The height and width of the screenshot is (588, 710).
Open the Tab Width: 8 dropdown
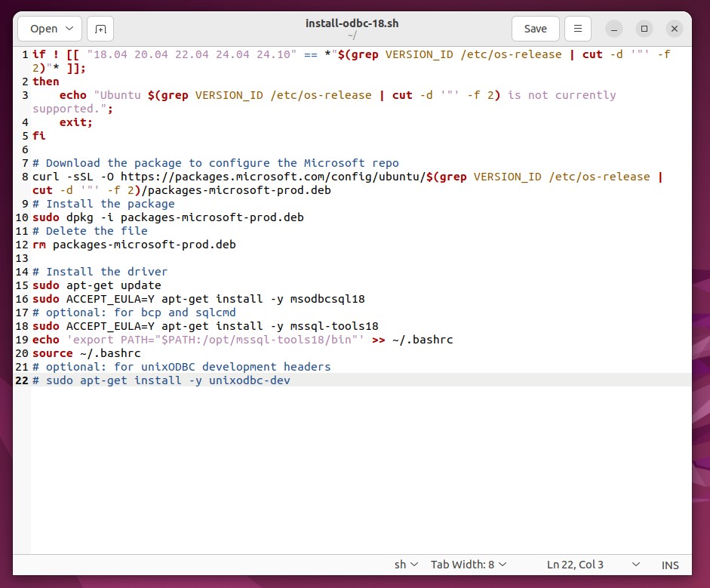[469, 564]
